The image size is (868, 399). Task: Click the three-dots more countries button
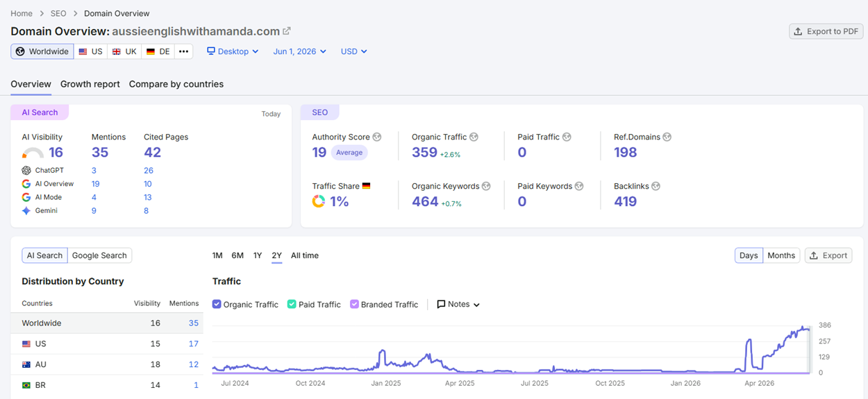point(183,51)
